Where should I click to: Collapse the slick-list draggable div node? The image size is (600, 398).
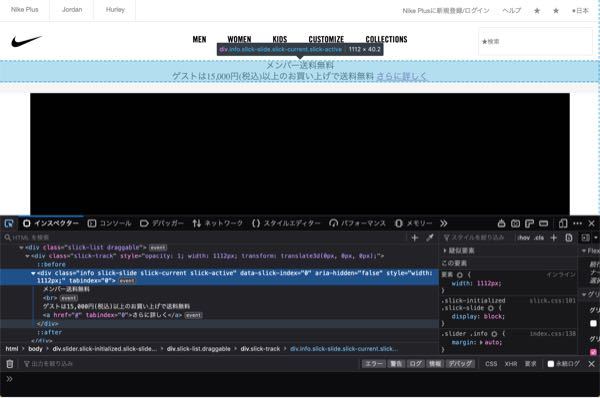(x=21, y=248)
